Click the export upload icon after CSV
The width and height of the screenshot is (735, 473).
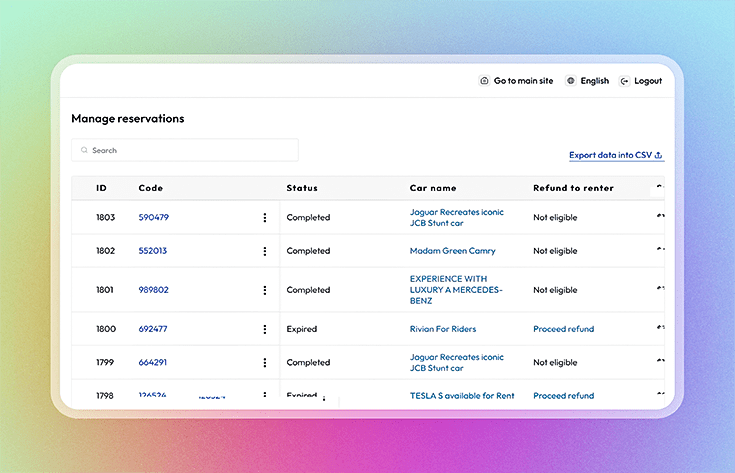[659, 155]
